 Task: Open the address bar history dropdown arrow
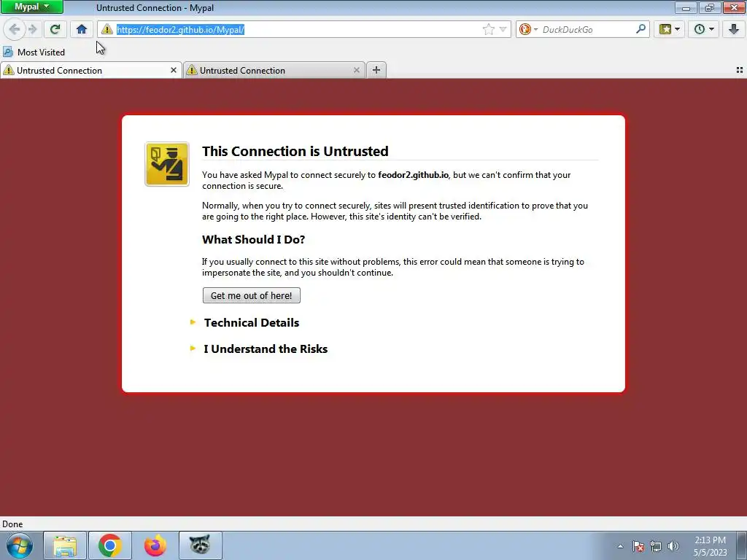[x=503, y=29]
